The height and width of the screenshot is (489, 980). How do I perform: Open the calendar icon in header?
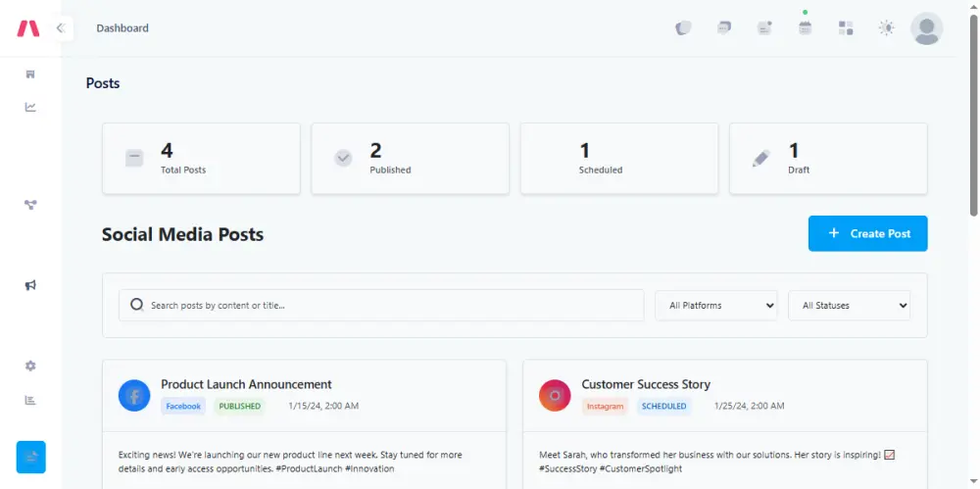coord(805,28)
